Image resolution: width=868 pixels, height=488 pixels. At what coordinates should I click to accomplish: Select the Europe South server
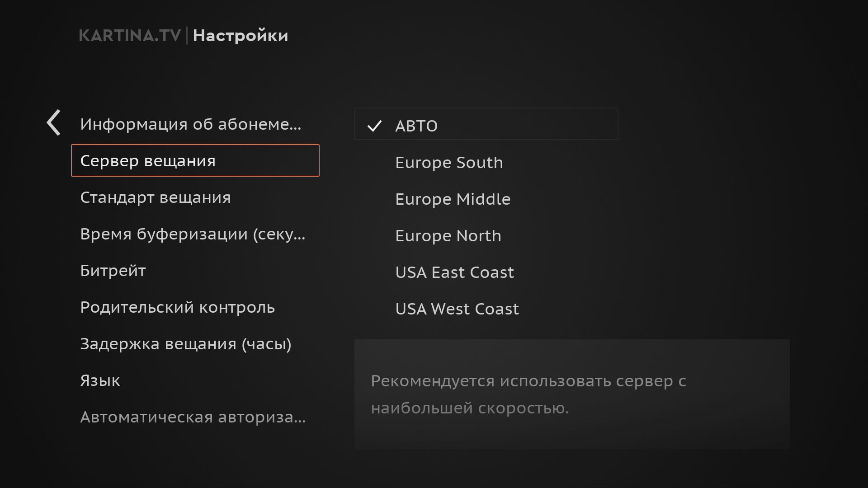click(x=449, y=162)
